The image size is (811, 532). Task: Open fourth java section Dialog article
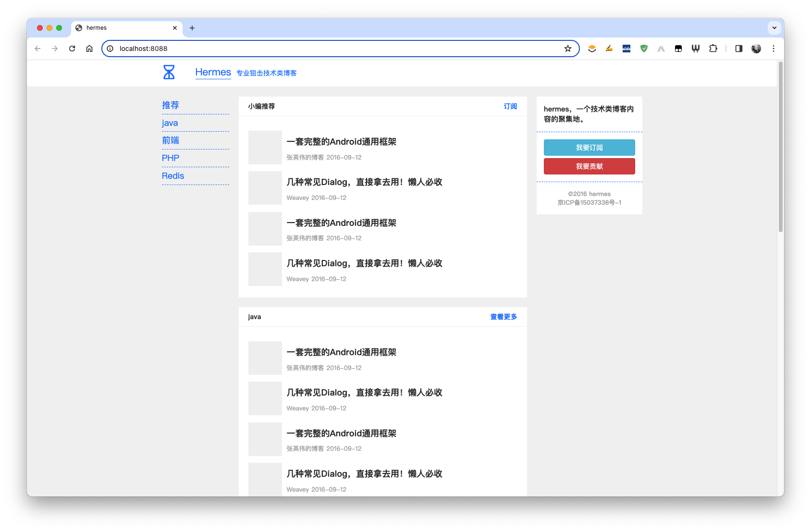365,474
